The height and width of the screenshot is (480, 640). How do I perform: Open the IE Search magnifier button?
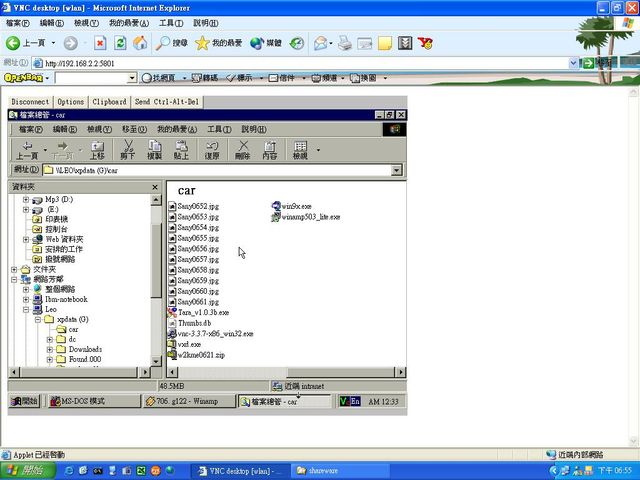click(x=171, y=43)
